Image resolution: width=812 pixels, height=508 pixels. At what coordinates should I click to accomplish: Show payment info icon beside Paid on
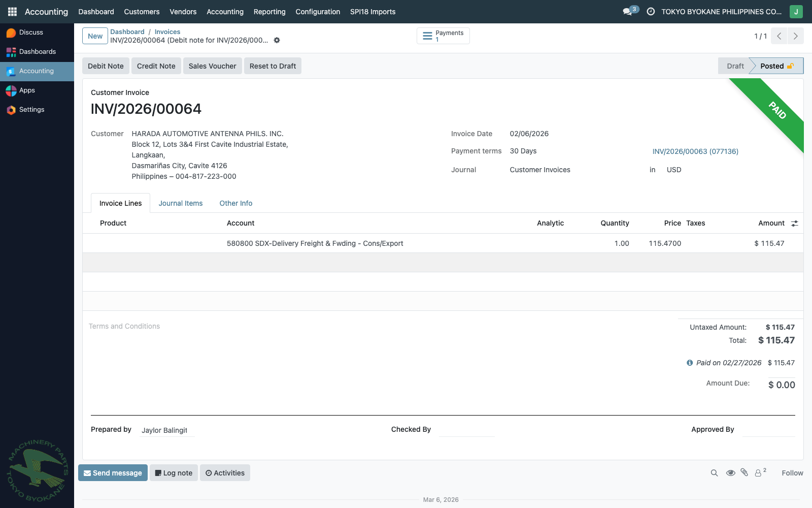pos(690,363)
